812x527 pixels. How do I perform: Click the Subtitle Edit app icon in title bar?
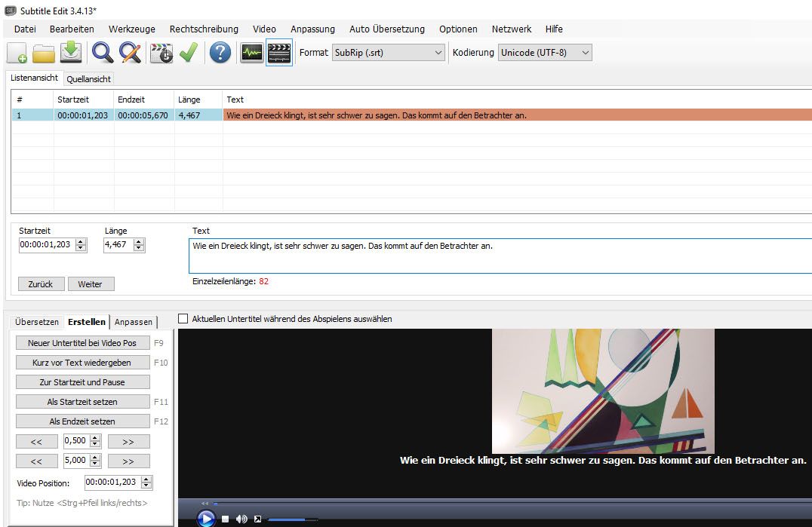11,11
